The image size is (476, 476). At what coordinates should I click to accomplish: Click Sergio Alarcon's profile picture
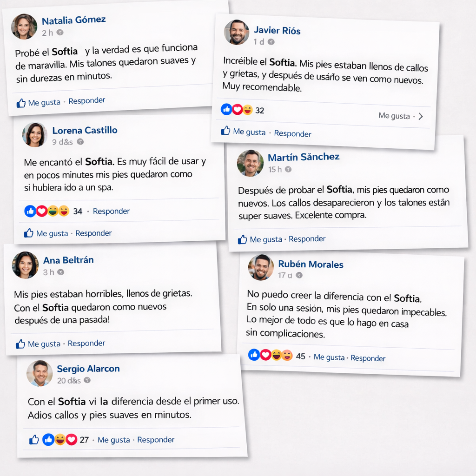pyautogui.click(x=40, y=373)
